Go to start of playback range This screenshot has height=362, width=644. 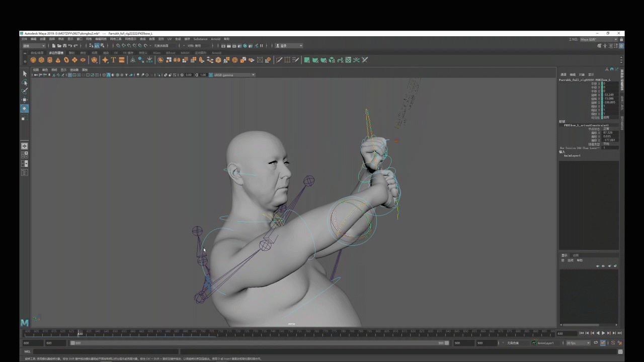[582, 333]
